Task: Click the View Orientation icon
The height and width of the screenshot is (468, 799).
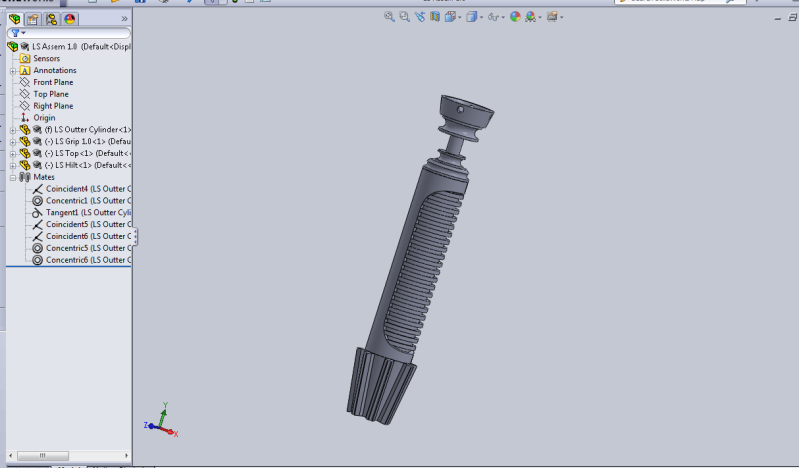Action: pos(449,17)
